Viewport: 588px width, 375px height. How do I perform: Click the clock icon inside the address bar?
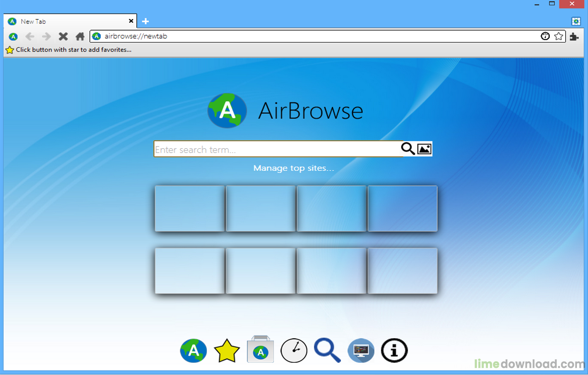point(545,36)
